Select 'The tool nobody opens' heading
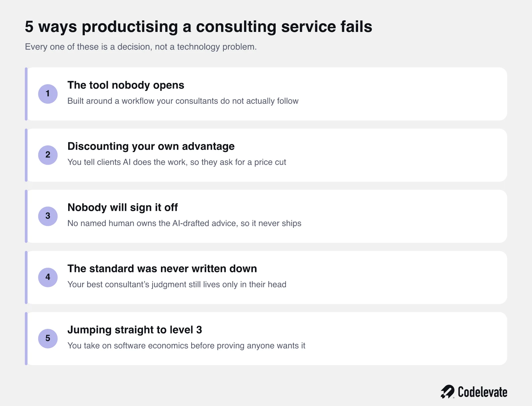The image size is (532, 406). point(126,85)
